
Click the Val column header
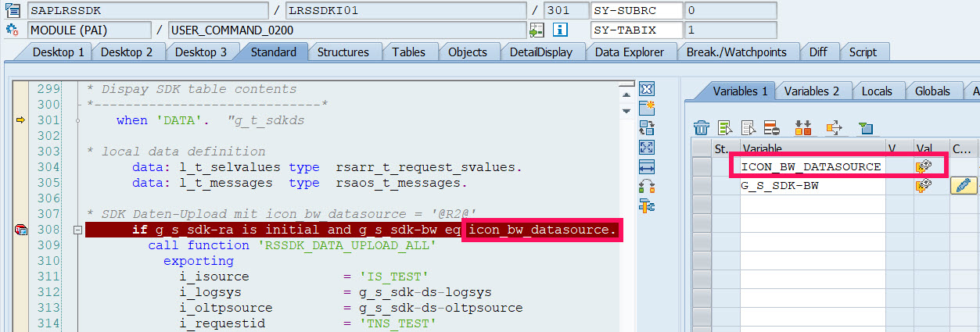930,148
